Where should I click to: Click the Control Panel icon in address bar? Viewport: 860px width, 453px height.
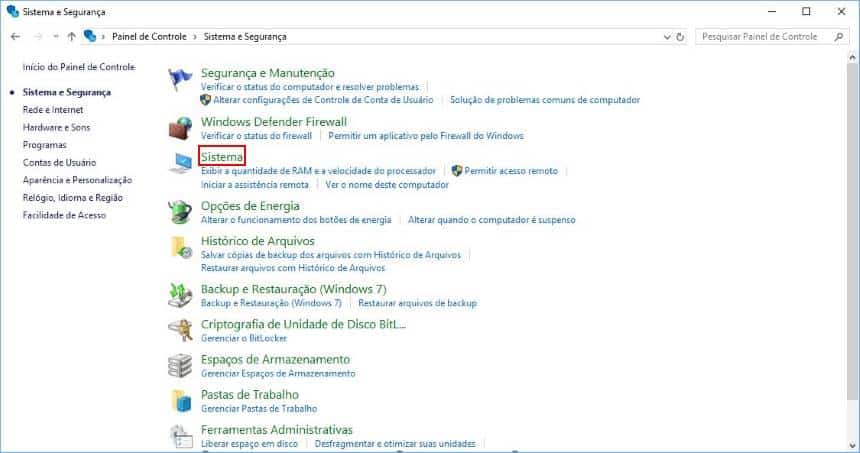click(x=90, y=36)
